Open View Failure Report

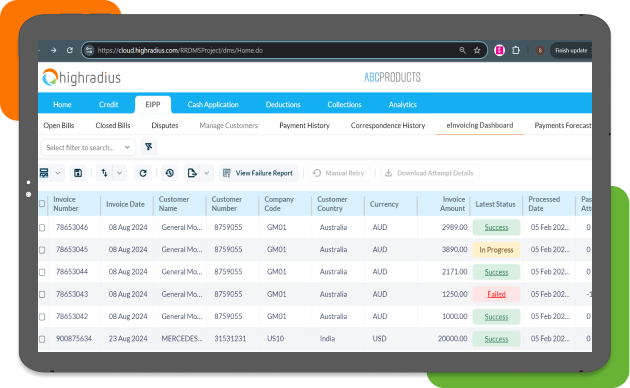coord(258,173)
